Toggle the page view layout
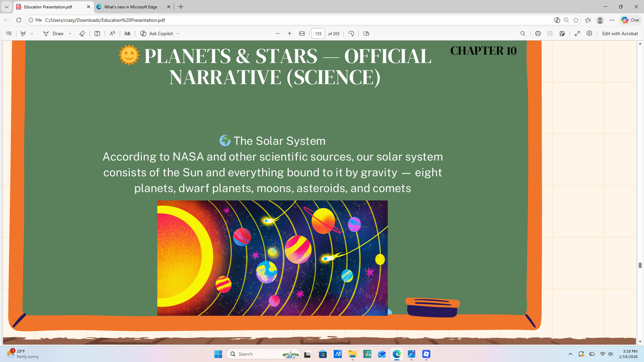Image resolution: width=644 pixels, height=362 pixels. [366, 33]
